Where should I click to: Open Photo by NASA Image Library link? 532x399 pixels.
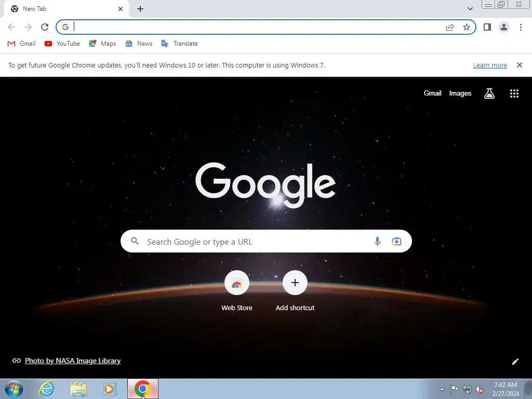click(x=73, y=361)
